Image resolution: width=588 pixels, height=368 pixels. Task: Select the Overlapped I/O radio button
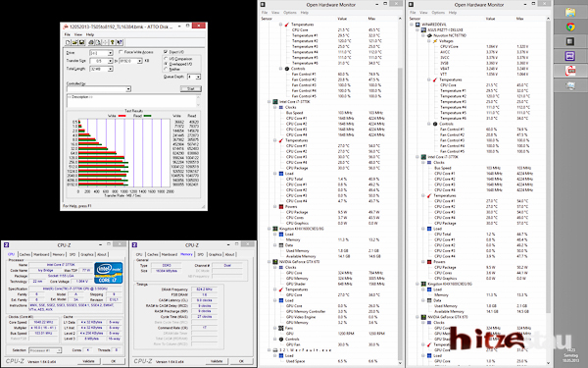[166, 64]
